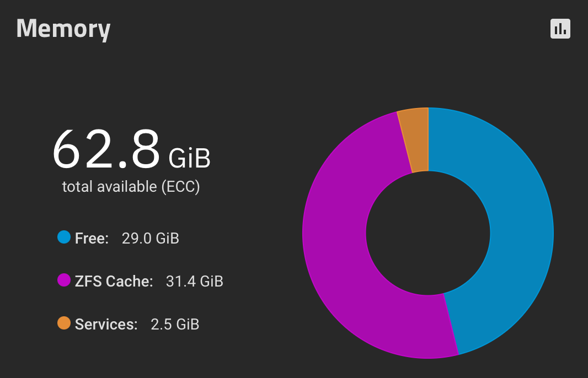The width and height of the screenshot is (588, 378).
Task: Click the GiB unit beside 62.8
Action: tap(189, 159)
